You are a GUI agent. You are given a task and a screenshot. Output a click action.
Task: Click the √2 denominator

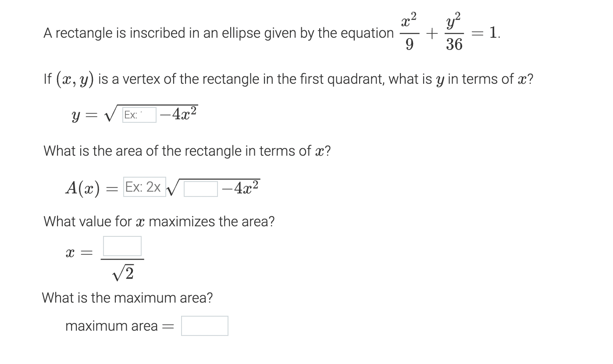tap(123, 273)
